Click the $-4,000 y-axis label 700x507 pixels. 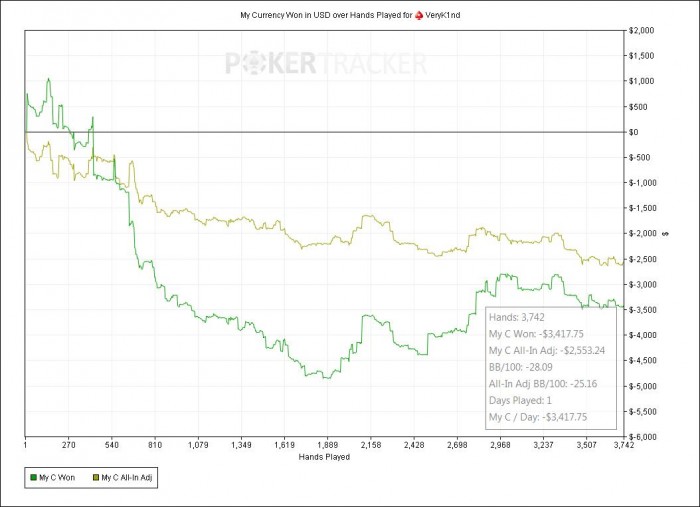pyautogui.click(x=642, y=335)
